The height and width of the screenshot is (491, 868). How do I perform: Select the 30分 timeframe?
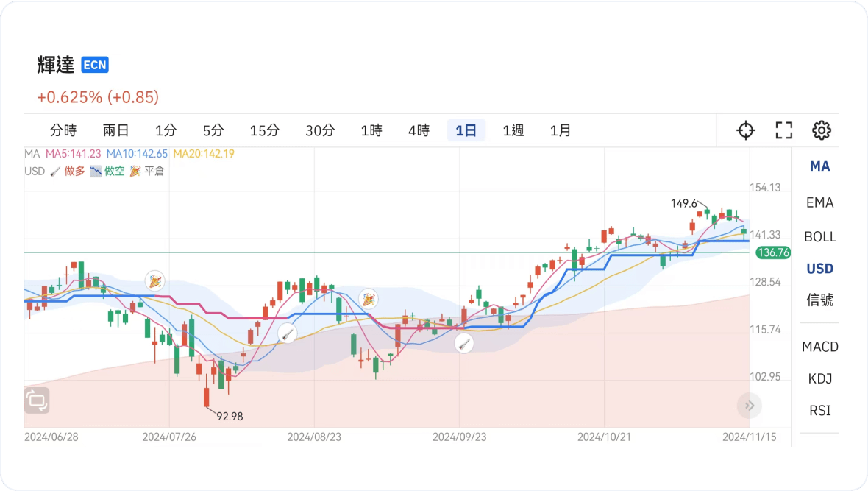[320, 130]
